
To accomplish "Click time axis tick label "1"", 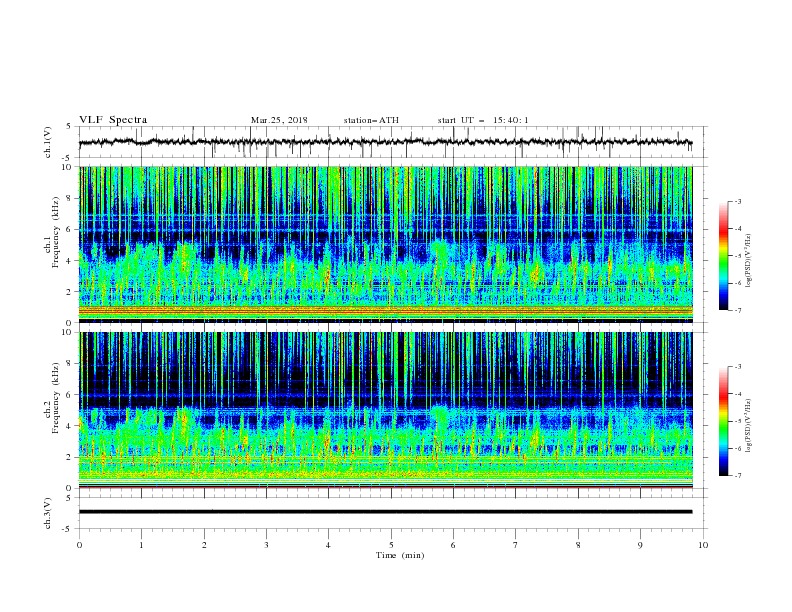I will click(x=141, y=545).
